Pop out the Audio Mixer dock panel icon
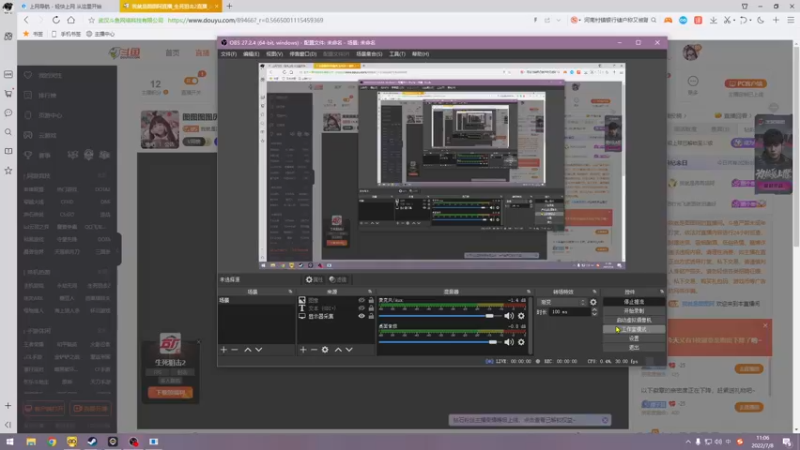The width and height of the screenshot is (800, 450). point(529,292)
